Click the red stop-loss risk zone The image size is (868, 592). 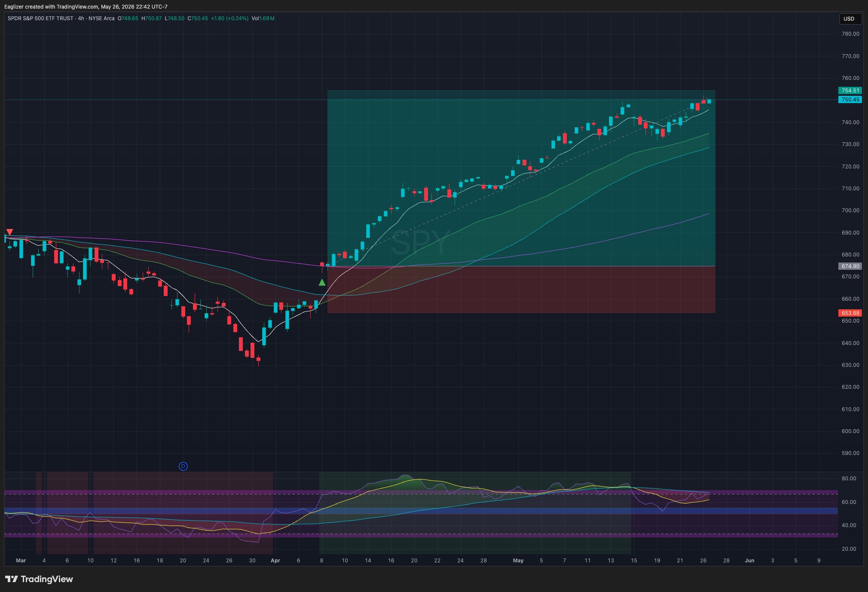coord(521,290)
